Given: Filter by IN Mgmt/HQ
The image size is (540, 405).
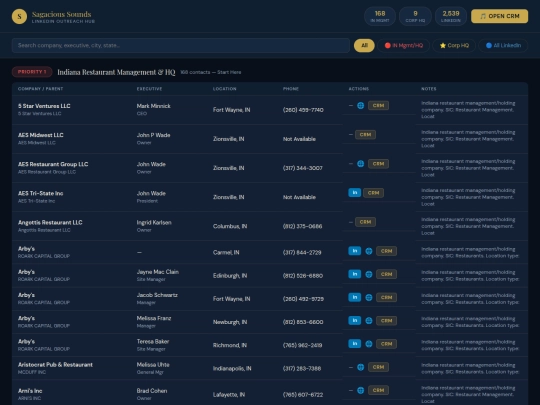Looking at the screenshot, I should (404, 45).
